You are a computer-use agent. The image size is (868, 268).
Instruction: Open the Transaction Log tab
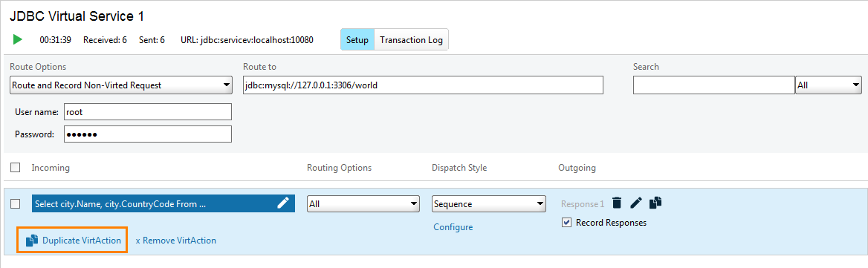pyautogui.click(x=411, y=40)
